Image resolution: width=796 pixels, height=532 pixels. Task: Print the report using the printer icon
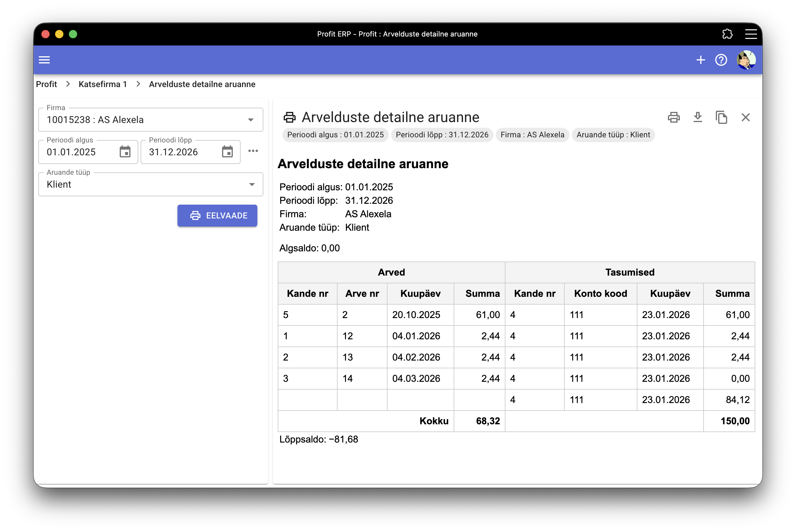point(674,117)
